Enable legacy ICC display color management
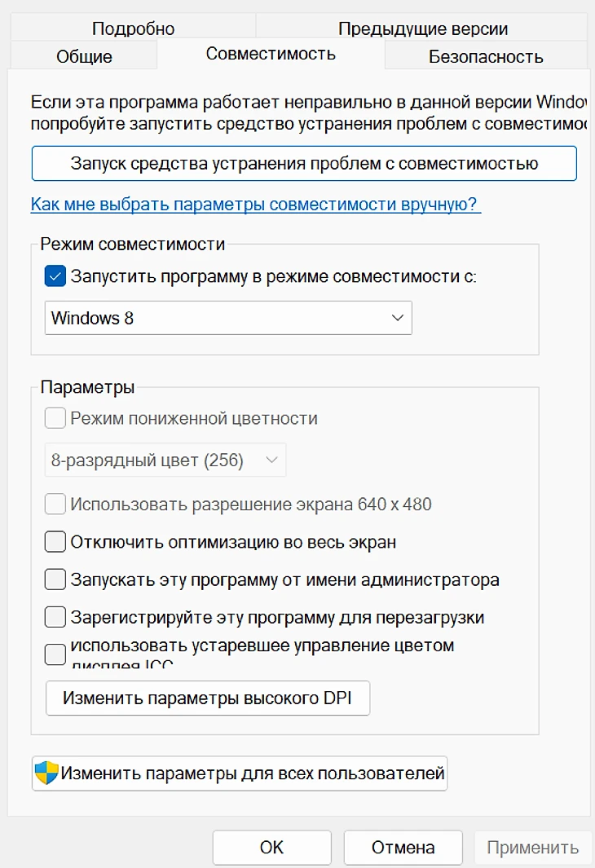Image resolution: width=595 pixels, height=868 pixels. [x=55, y=653]
